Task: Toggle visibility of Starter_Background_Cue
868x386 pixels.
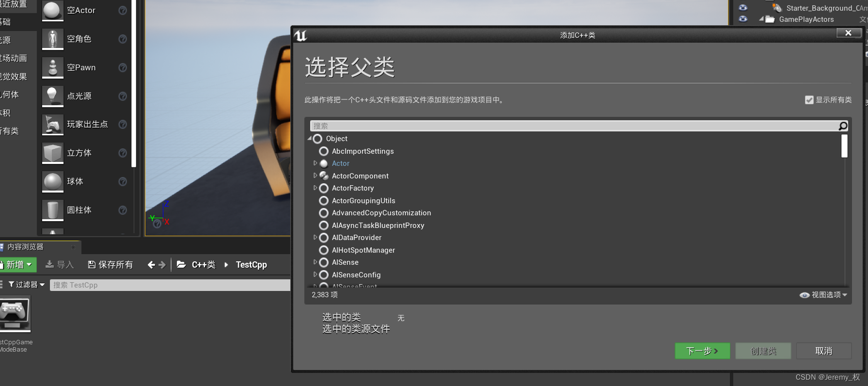Action: click(743, 8)
